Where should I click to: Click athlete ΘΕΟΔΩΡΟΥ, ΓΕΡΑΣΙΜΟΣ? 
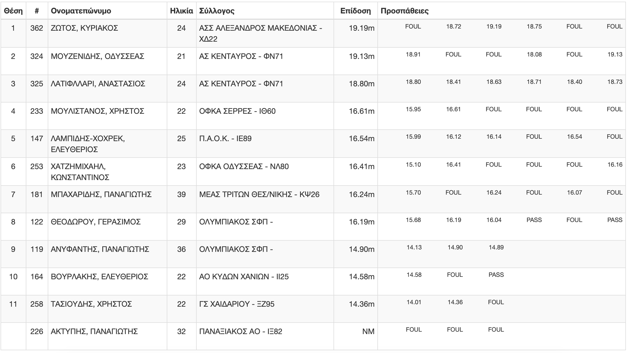click(96, 222)
